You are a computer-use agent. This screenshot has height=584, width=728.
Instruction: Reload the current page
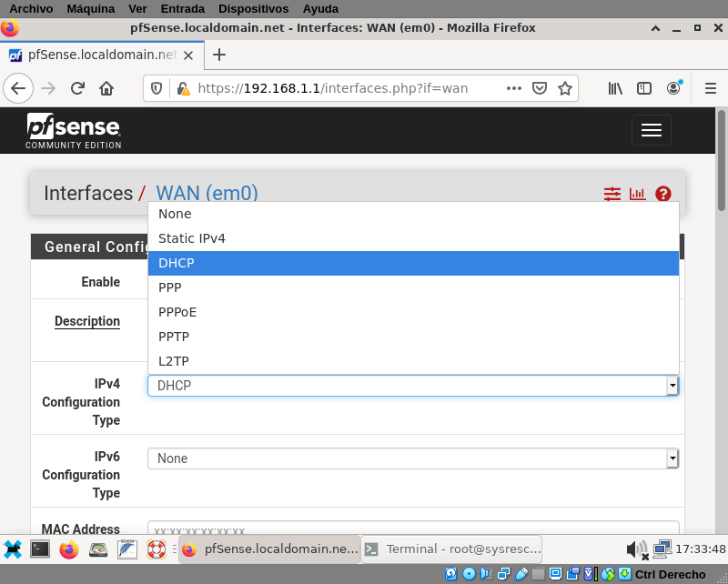pyautogui.click(x=77, y=88)
